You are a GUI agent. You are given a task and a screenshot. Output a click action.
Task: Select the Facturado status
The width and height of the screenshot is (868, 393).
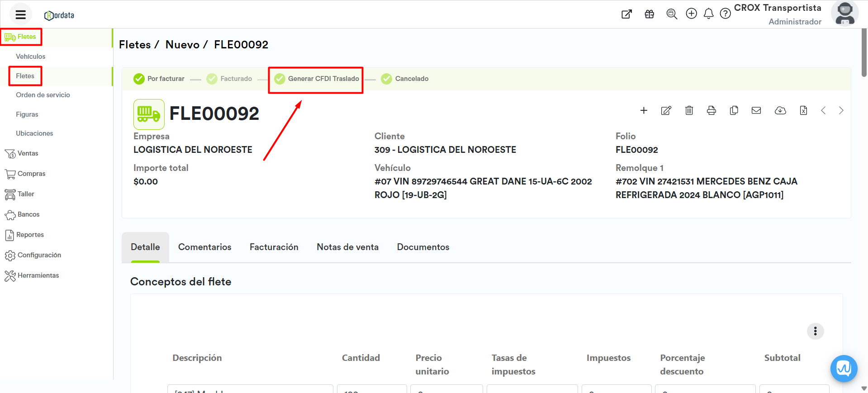(x=229, y=79)
